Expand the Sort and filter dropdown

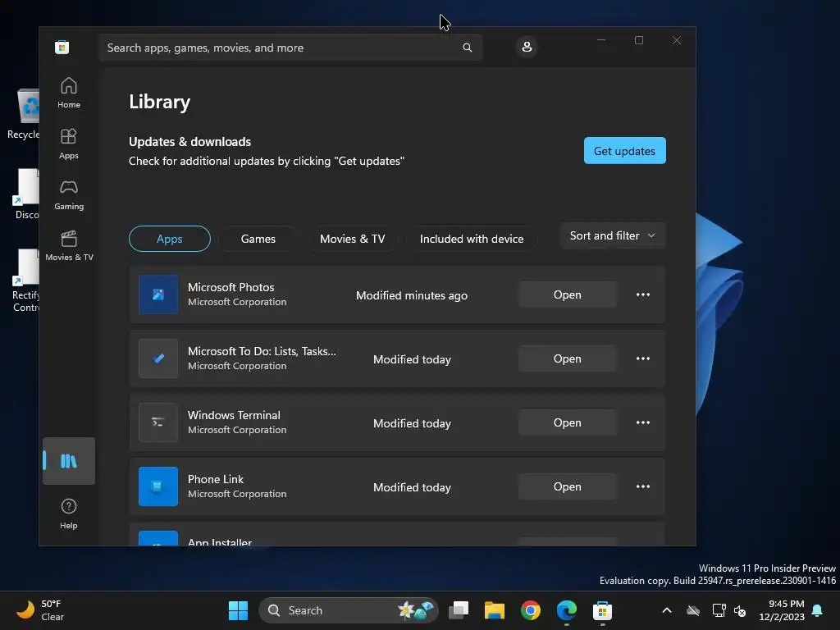click(x=613, y=235)
